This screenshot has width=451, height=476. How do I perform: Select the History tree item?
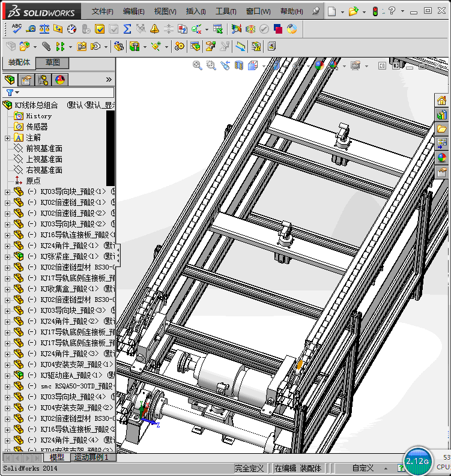tap(38, 116)
